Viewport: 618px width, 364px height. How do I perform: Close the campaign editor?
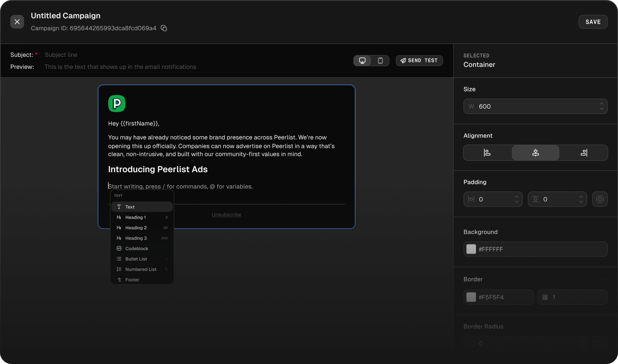pyautogui.click(x=17, y=22)
